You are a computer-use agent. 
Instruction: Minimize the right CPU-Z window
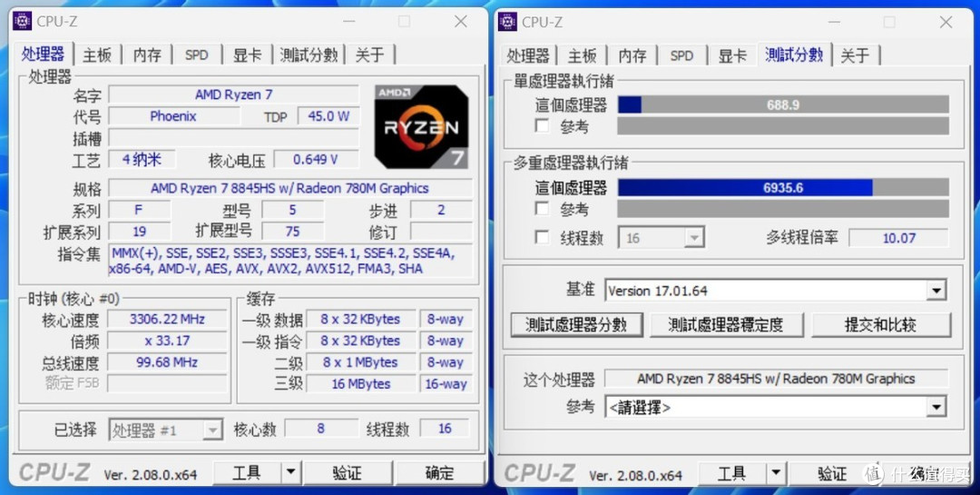click(x=834, y=22)
